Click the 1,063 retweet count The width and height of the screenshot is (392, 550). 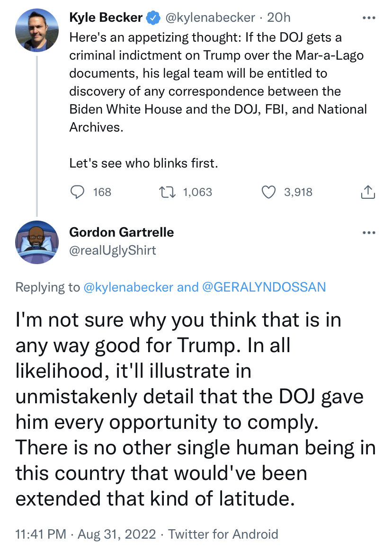[197, 192]
